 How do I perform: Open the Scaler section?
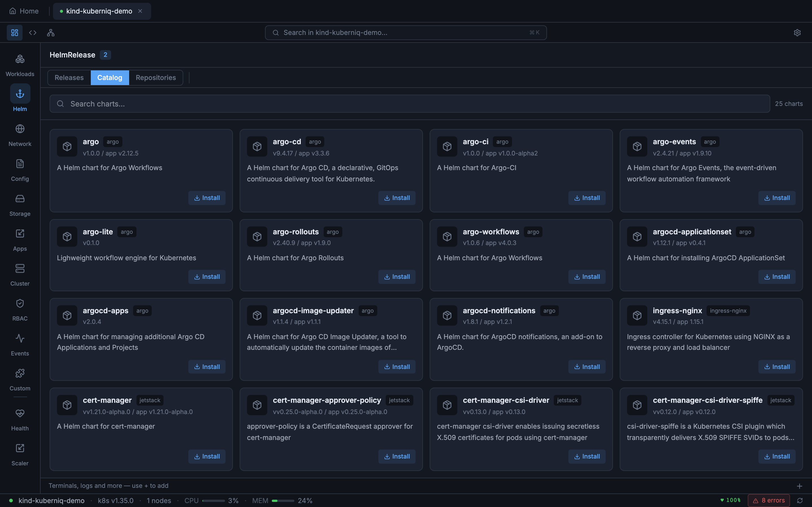coord(20,453)
